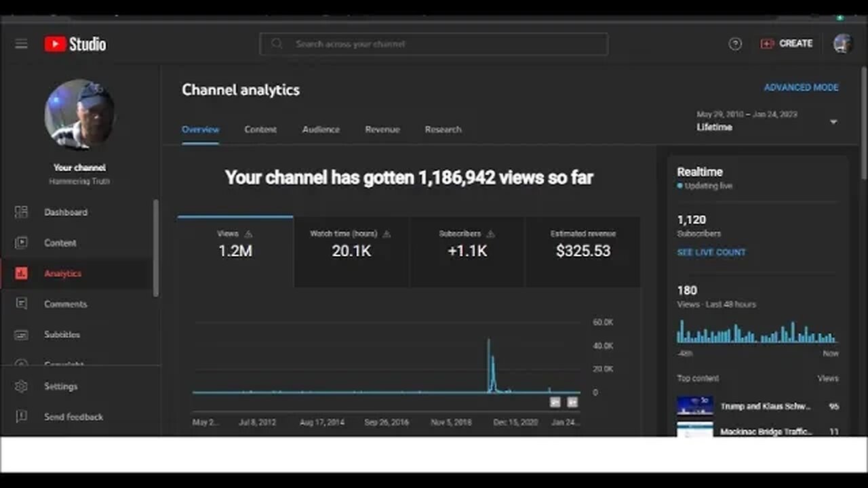Open the Trump and Klaus Schw... video title
Viewport: 868px width, 488px height.
pos(766,407)
